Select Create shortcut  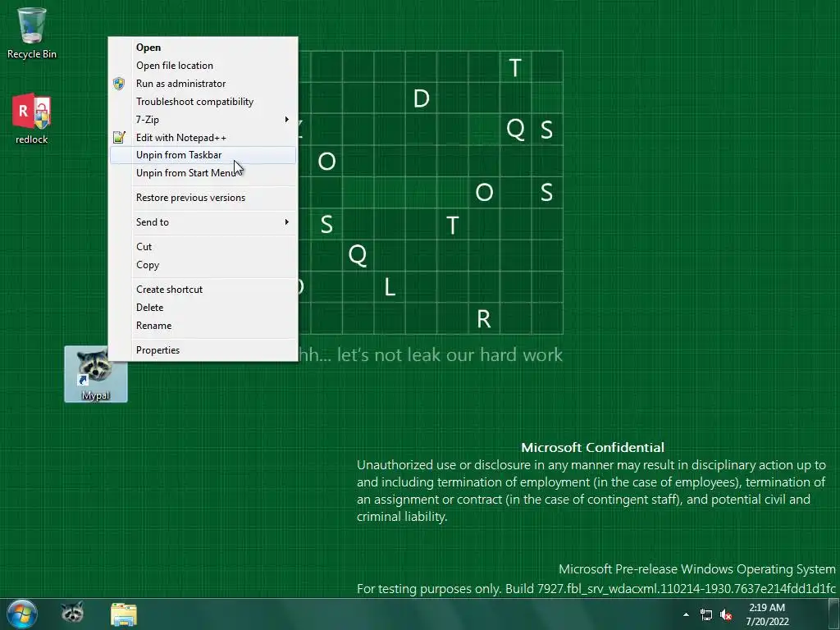203,290
